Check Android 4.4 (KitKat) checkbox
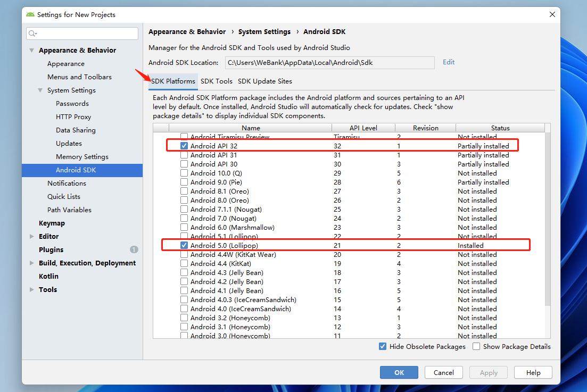Viewport: 587px width, 392px height. 184,263
